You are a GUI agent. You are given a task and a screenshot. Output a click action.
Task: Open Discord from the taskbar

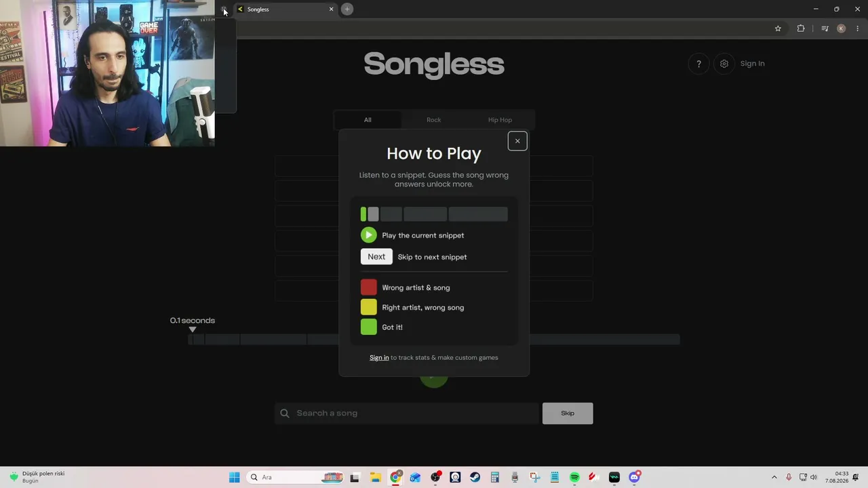634,477
